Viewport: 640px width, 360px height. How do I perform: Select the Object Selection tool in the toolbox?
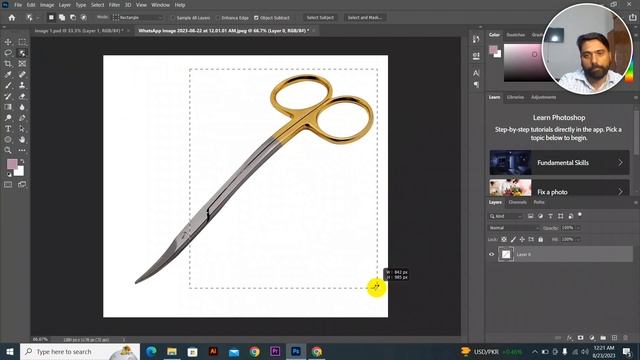[22, 53]
